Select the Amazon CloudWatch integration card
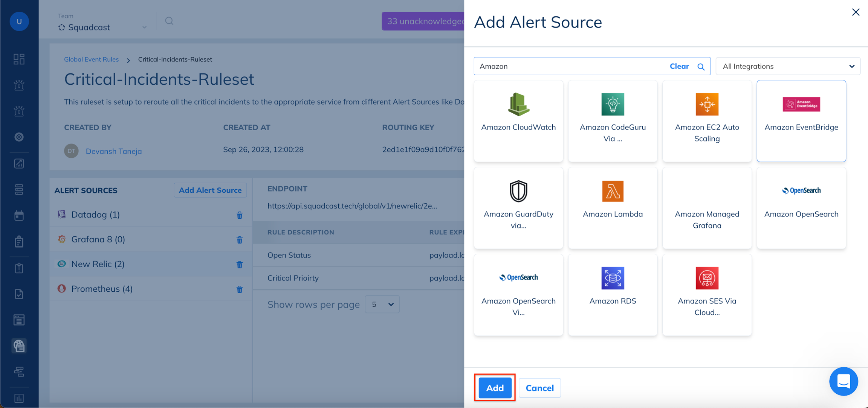This screenshot has height=408, width=868. (x=518, y=121)
